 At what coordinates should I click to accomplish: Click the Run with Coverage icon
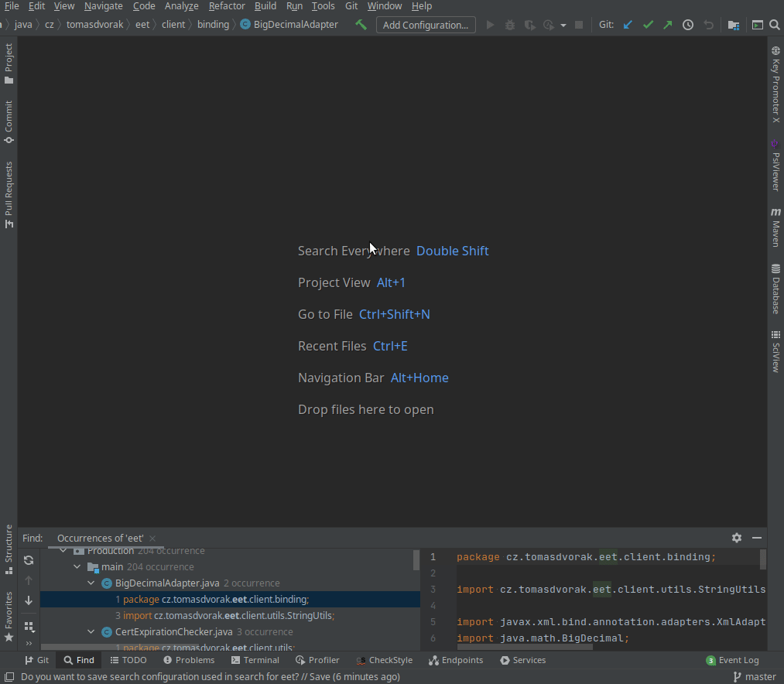[x=529, y=25]
